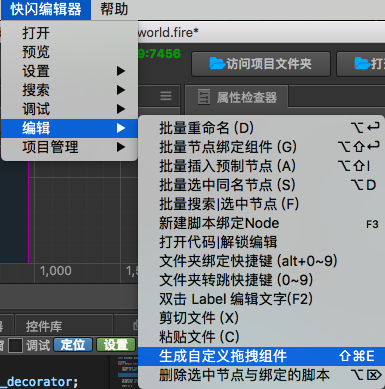Screen dimensions: 385x389
Task: Choose 预览 from the menu
Action: 70,52
